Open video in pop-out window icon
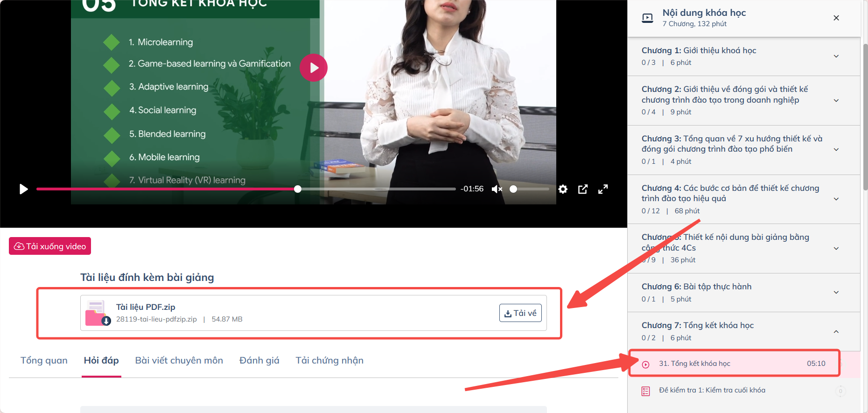 click(583, 189)
